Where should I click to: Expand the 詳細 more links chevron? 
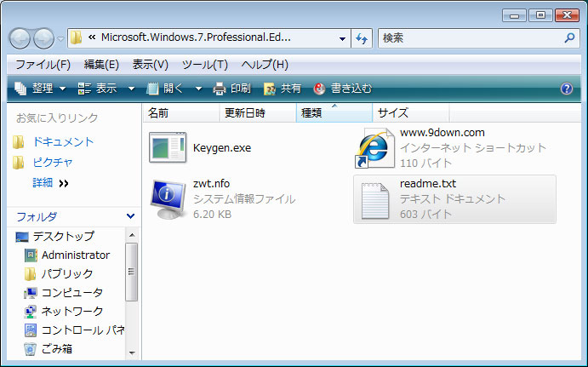click(x=64, y=184)
